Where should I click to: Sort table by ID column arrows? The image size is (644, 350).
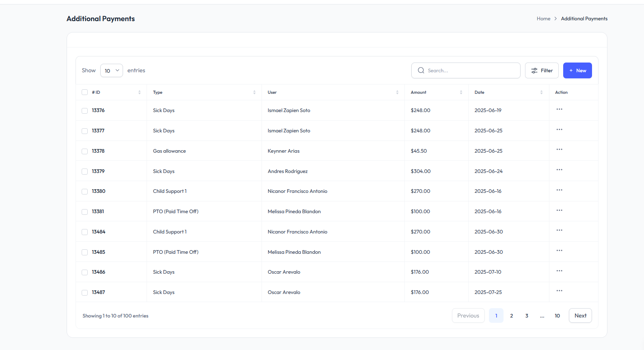coord(139,93)
